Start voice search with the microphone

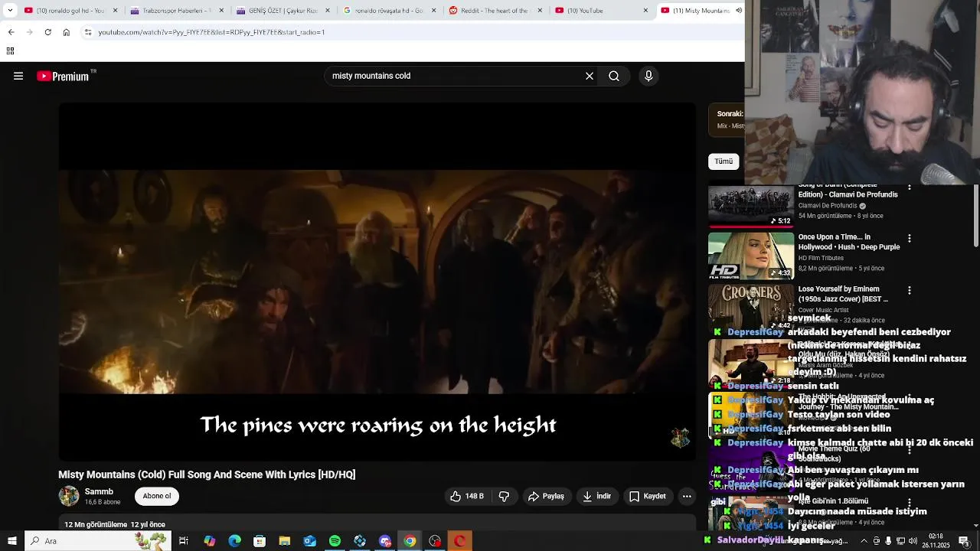648,76
